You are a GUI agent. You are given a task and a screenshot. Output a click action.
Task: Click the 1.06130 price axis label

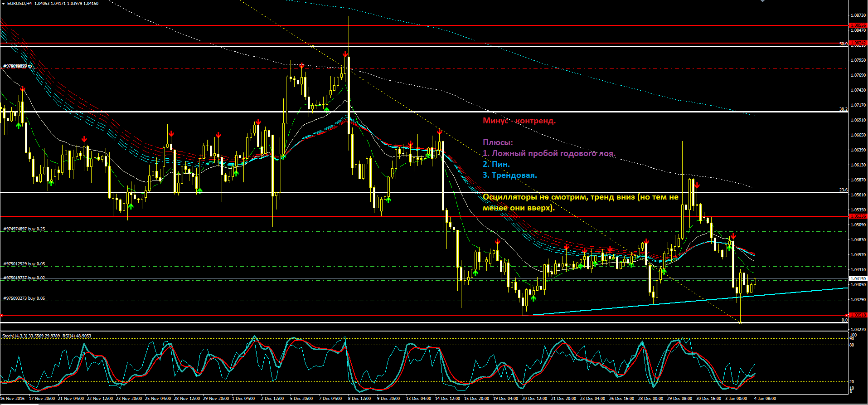(x=859, y=165)
